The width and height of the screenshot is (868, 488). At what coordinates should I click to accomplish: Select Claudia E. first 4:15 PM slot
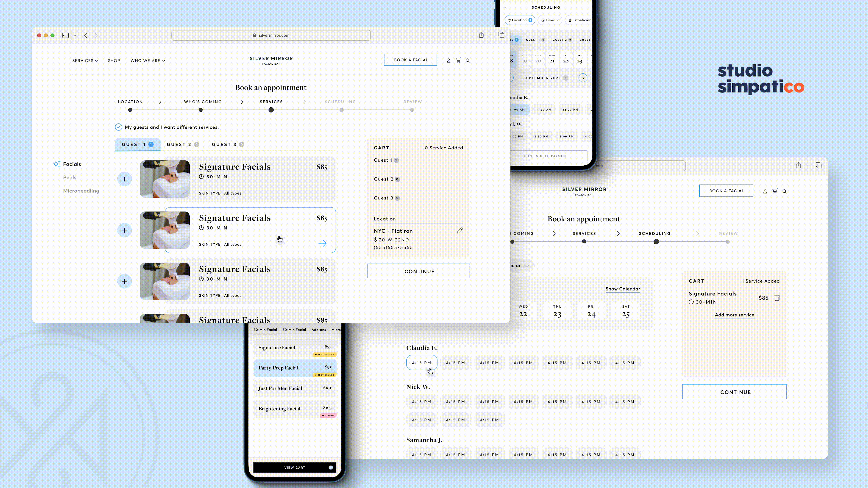click(421, 363)
